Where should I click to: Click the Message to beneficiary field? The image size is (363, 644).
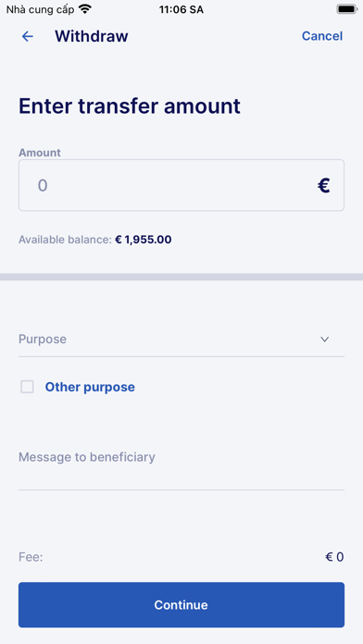pyautogui.click(x=181, y=464)
